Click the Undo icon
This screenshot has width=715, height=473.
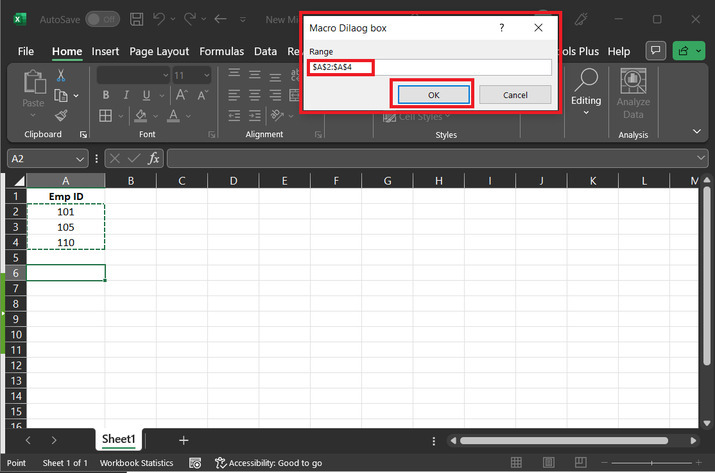pyautogui.click(x=159, y=19)
